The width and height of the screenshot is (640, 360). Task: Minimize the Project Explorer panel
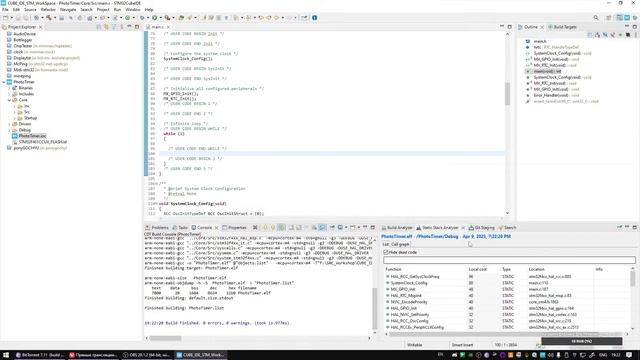(x=129, y=27)
